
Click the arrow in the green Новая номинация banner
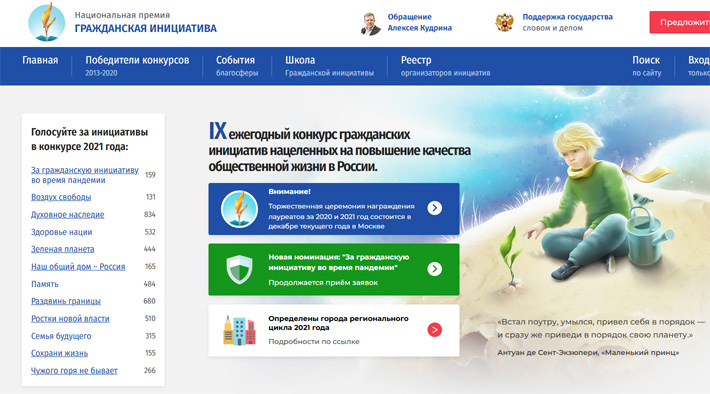click(x=435, y=269)
